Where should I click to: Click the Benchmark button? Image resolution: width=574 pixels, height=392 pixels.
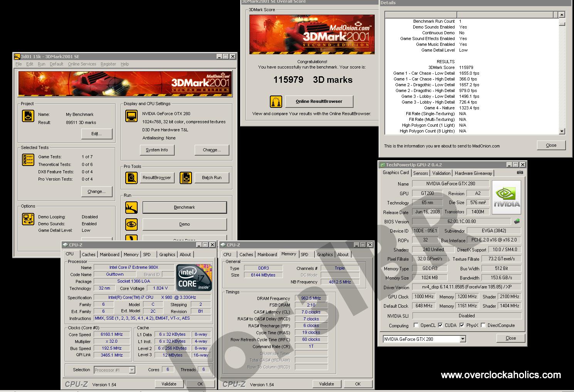click(185, 207)
